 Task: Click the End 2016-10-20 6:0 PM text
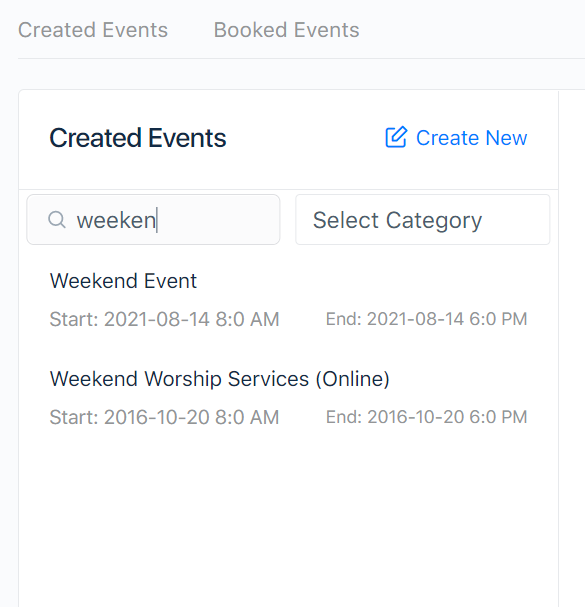coord(426,417)
